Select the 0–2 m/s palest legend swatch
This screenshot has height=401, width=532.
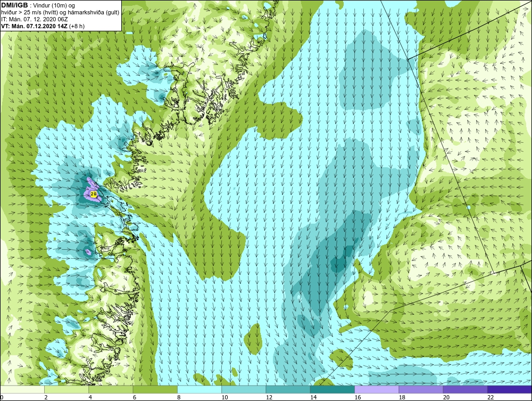pos(22,389)
